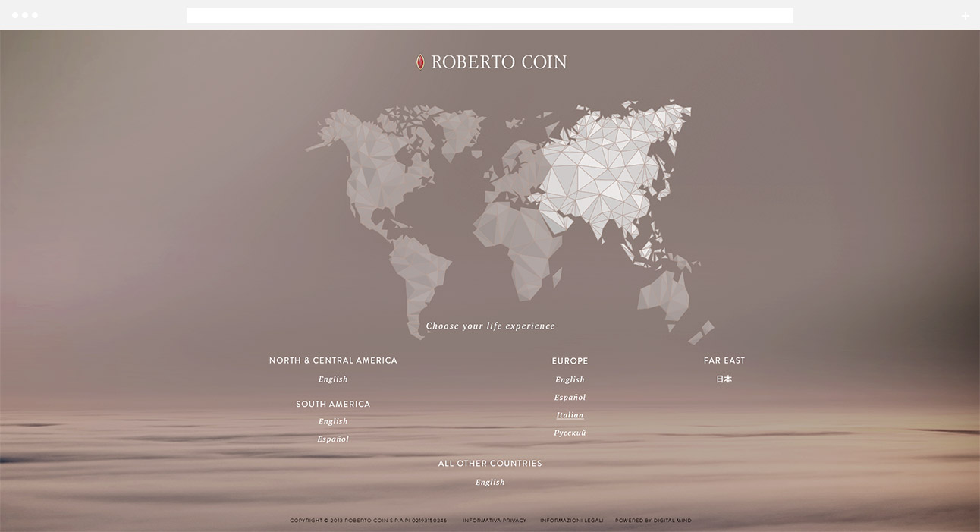Select English under North & Central America
Screen dimensions: 980x532
coord(333,379)
